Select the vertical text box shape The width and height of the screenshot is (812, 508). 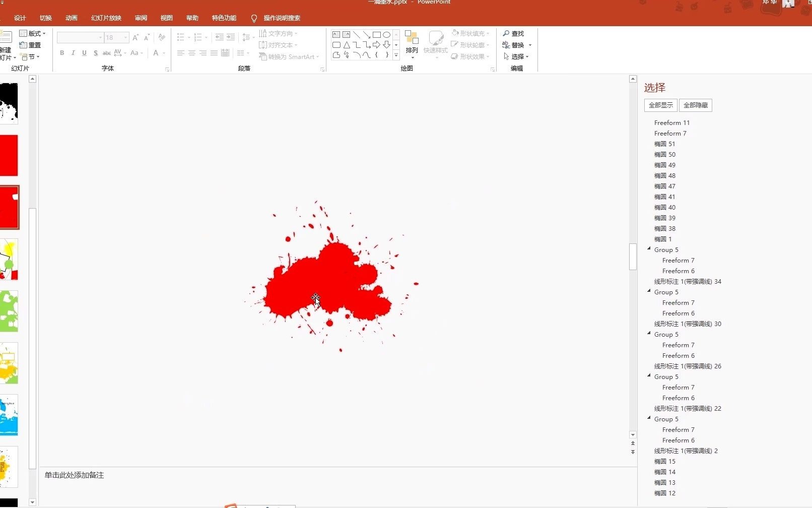coord(346,35)
